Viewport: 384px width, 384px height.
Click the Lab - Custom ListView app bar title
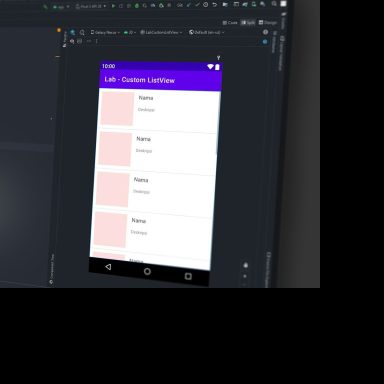tap(140, 80)
